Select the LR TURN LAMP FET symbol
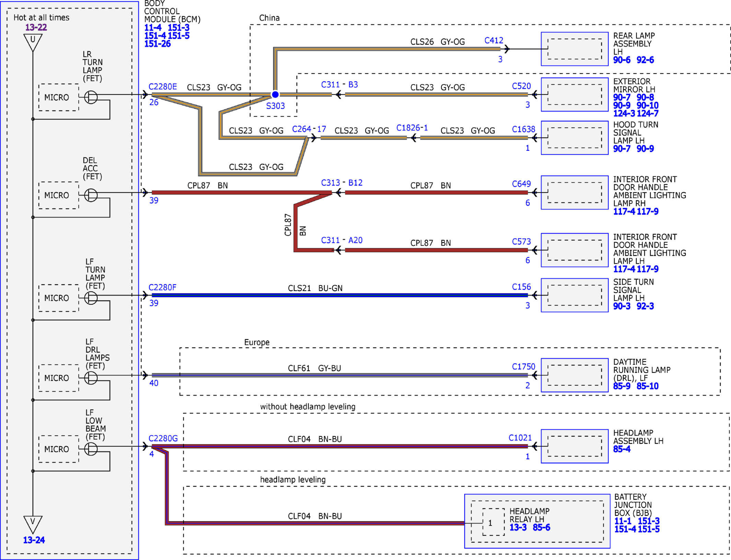 (91, 97)
